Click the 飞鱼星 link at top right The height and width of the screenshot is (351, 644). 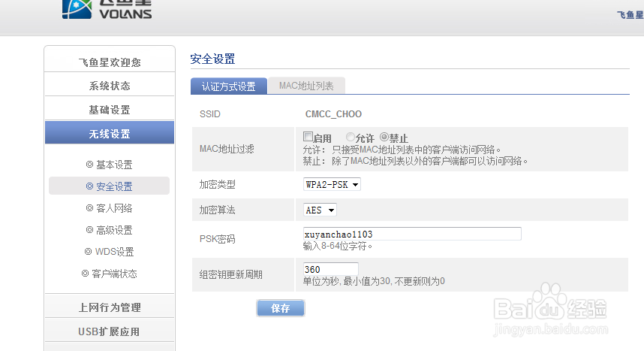[x=630, y=15]
